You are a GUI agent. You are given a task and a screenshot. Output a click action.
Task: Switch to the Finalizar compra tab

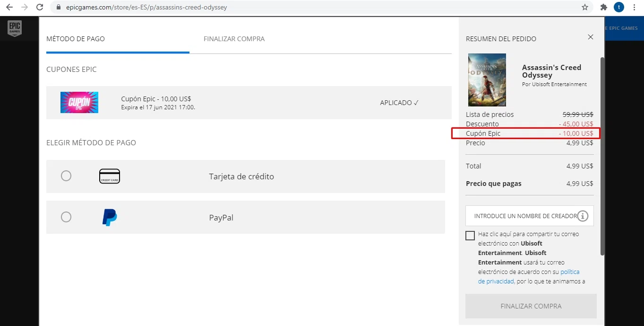pyautogui.click(x=234, y=39)
